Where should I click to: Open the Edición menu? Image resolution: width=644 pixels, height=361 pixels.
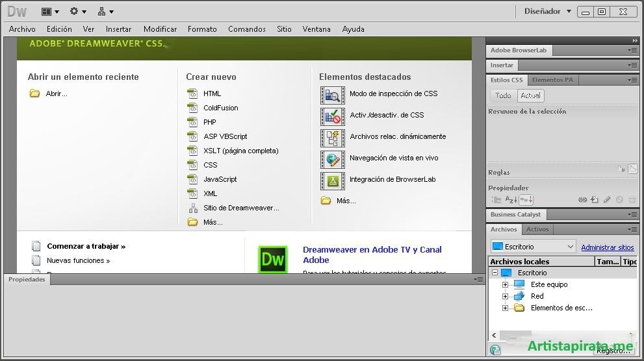click(x=59, y=29)
